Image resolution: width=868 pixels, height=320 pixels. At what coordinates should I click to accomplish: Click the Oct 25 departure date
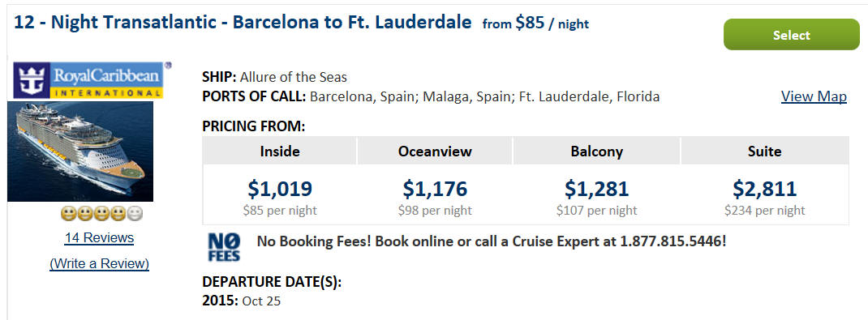[261, 301]
